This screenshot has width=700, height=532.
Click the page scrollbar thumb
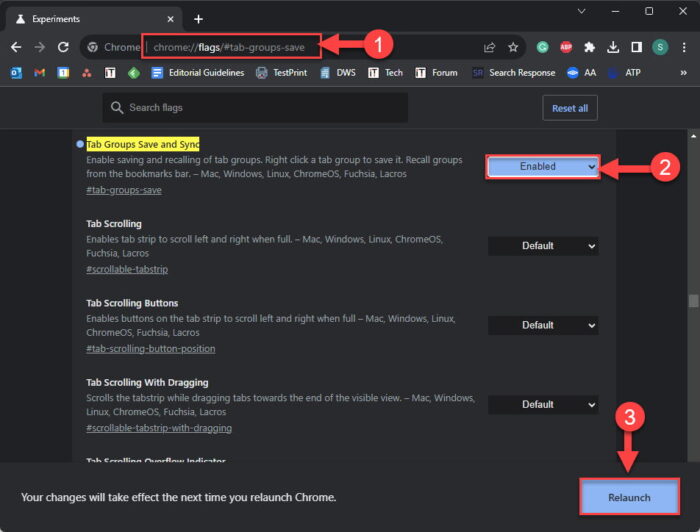[693, 300]
